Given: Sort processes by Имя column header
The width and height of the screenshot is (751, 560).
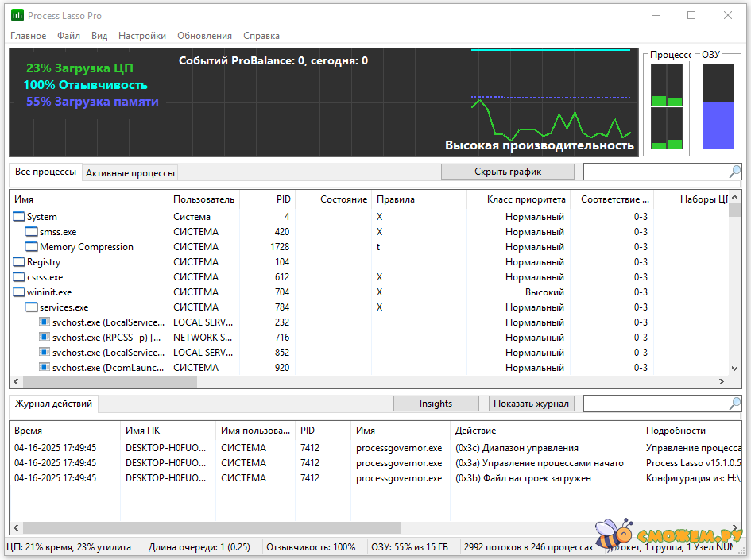Looking at the screenshot, I should coord(88,199).
